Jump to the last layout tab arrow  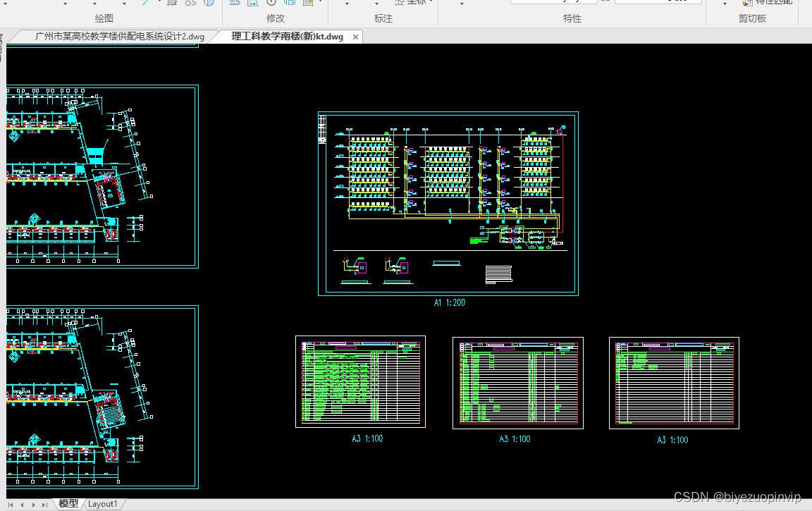coord(45,505)
